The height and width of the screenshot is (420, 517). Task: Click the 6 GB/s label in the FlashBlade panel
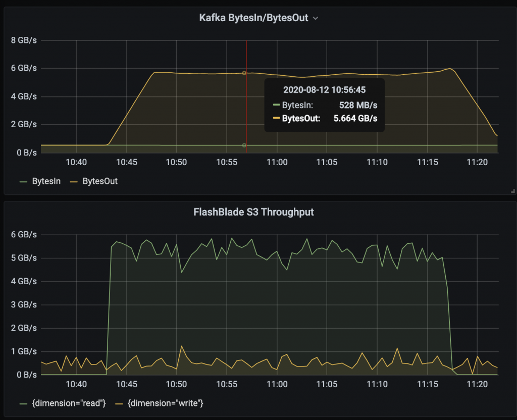point(24,234)
